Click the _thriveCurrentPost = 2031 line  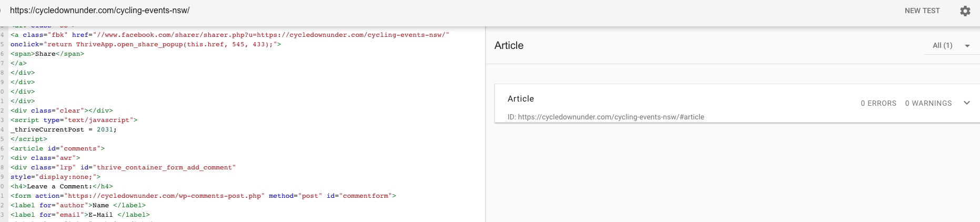[x=64, y=129]
